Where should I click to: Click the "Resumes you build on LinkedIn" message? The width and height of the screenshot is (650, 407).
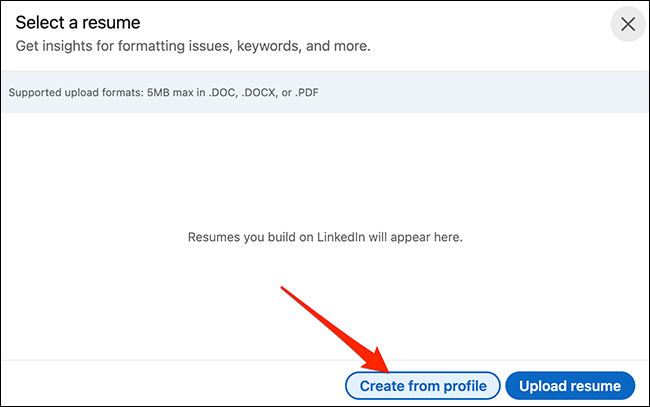point(325,238)
